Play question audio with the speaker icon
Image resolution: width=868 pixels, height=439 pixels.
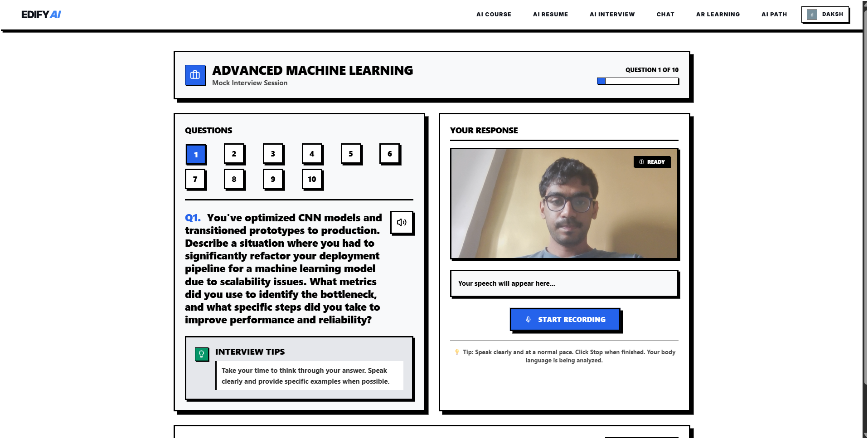(402, 222)
